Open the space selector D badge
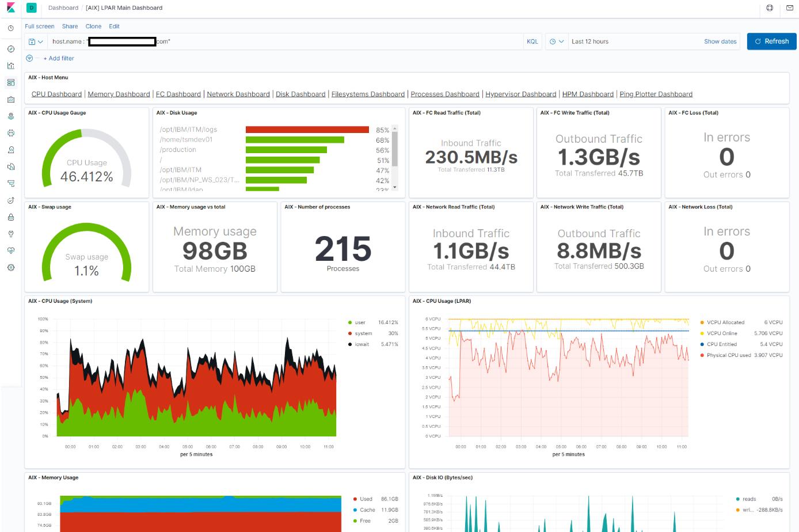The height and width of the screenshot is (532, 799). 32,8
